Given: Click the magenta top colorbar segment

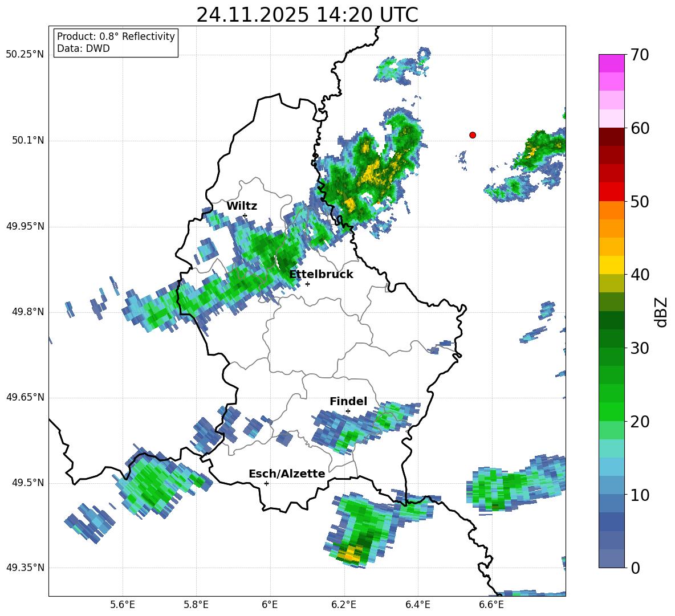Looking at the screenshot, I should click(611, 63).
